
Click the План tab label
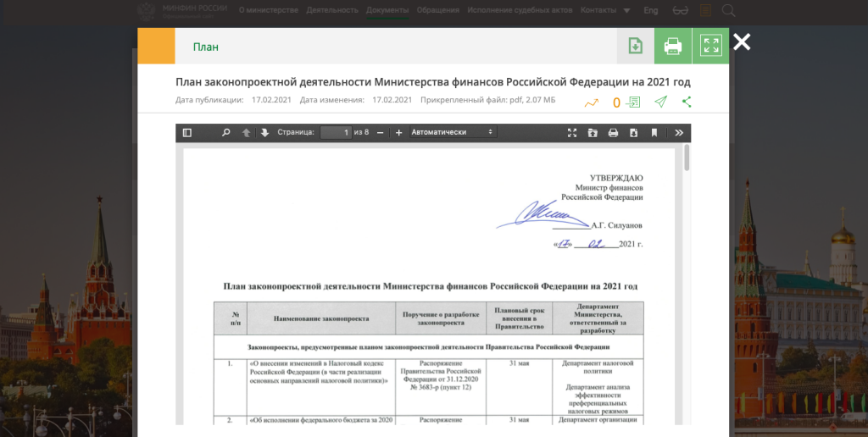(x=206, y=47)
